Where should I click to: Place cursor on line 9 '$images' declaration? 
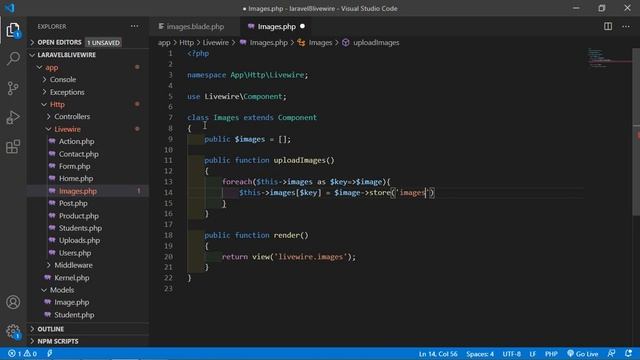click(249, 139)
